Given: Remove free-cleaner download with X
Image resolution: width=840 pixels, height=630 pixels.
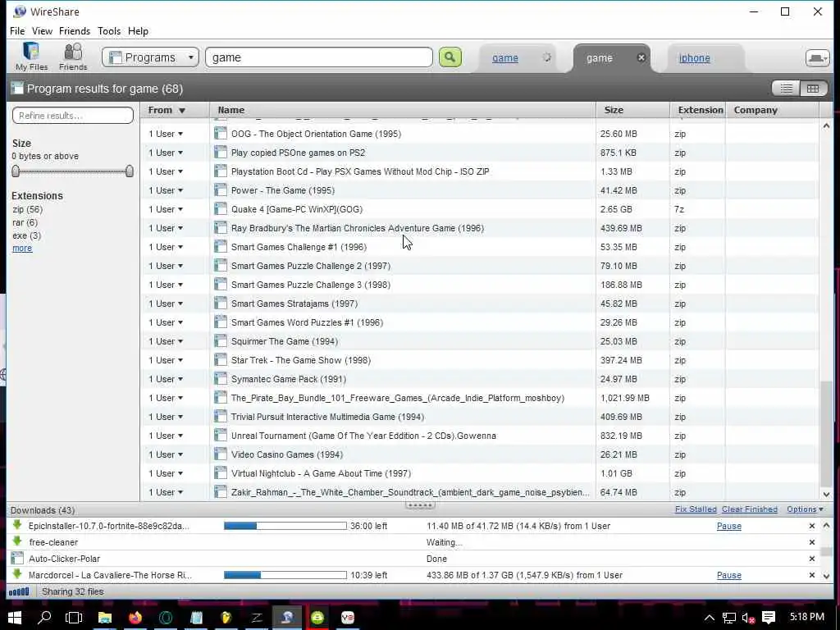Looking at the screenshot, I should click(812, 542).
